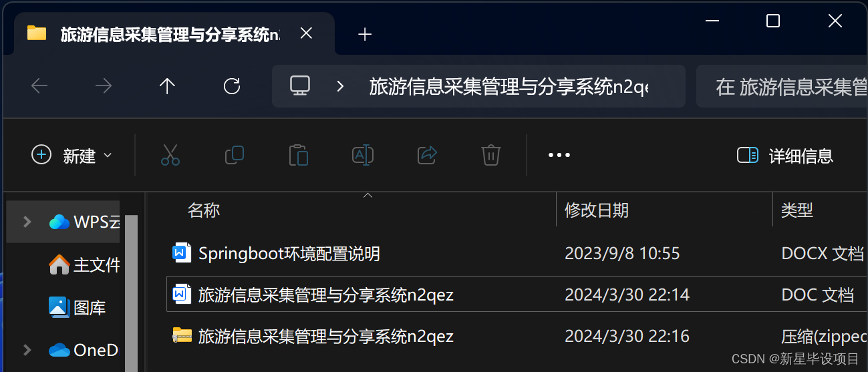Viewport: 868px width, 372px height.
Task: Click the Copy icon in toolbar
Action: click(235, 156)
